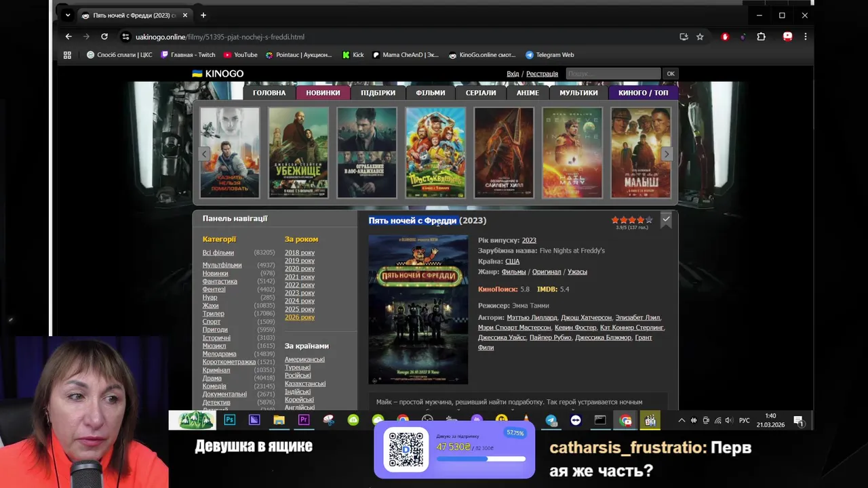Image resolution: width=868 pixels, height=488 pixels.
Task: Open Premiere Pro from the taskbar
Action: click(304, 420)
